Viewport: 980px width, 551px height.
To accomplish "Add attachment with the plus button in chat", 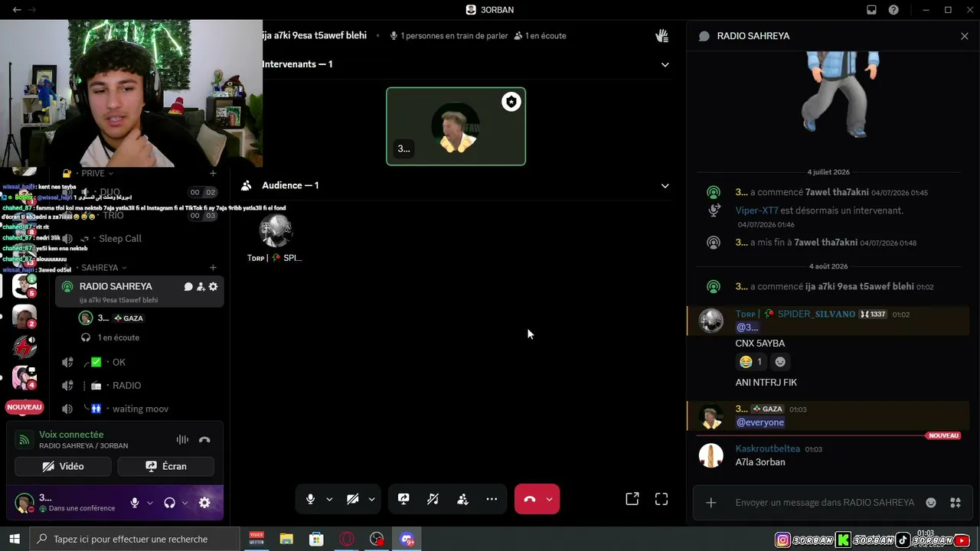I will pyautogui.click(x=711, y=503).
